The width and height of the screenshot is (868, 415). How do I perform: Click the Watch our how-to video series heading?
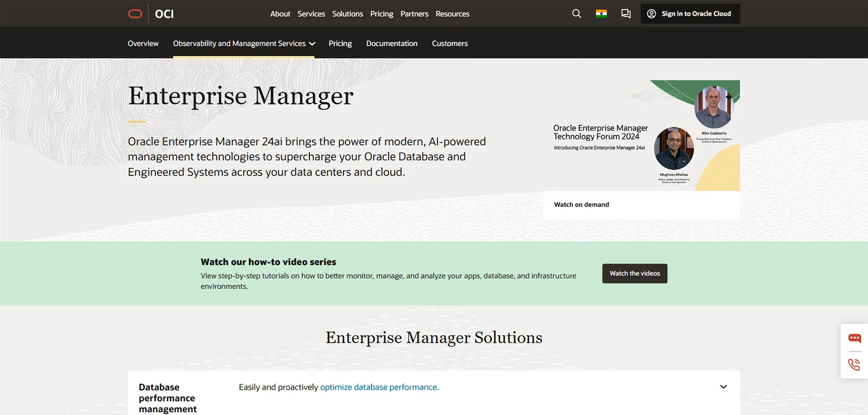[269, 262]
